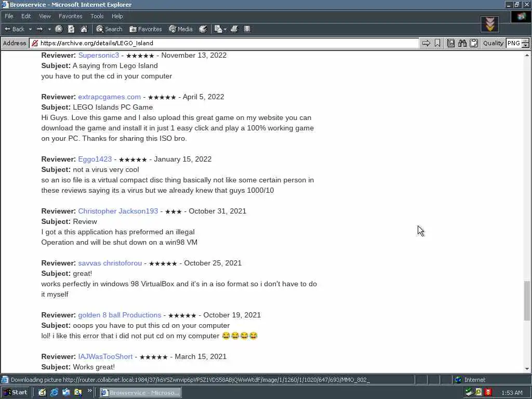Screen dimensions: 532x399
Task: Click the Browservice taskbar button
Action: (x=140, y=393)
